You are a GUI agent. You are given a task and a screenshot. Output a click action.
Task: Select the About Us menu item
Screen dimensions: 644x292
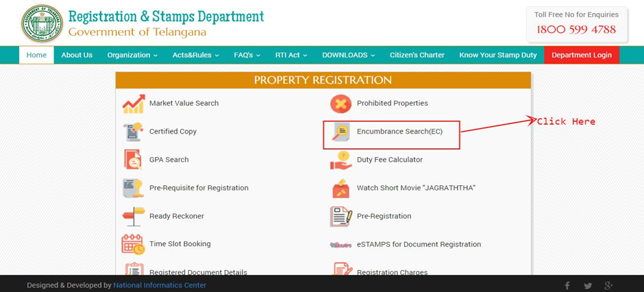[x=77, y=55]
